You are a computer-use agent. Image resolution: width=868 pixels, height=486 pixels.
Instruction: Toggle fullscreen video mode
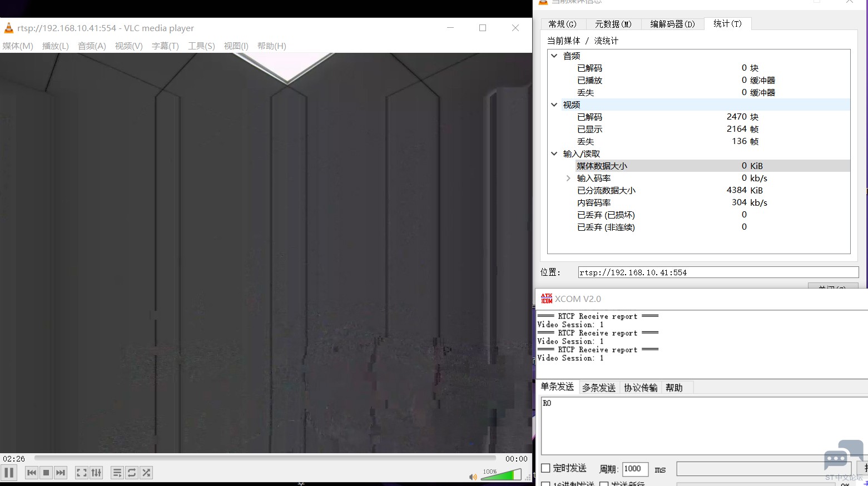81,473
